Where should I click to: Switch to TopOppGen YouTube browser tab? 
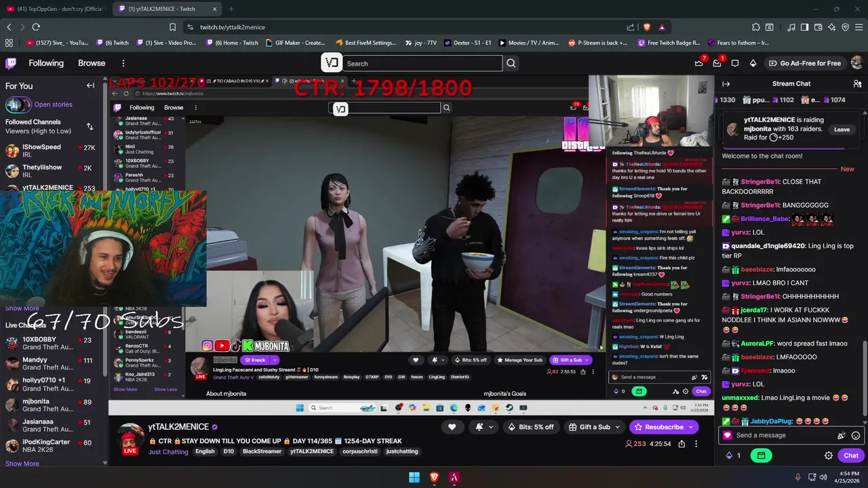56,9
